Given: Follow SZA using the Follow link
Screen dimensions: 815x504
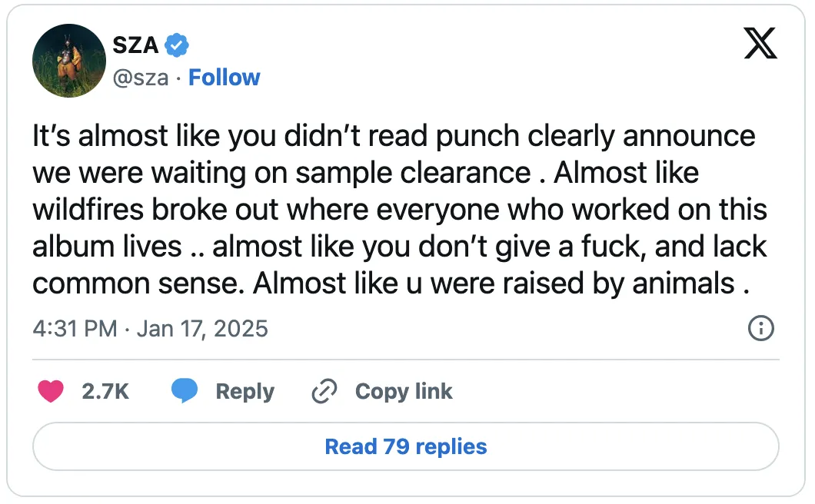Looking at the screenshot, I should pos(224,77).
